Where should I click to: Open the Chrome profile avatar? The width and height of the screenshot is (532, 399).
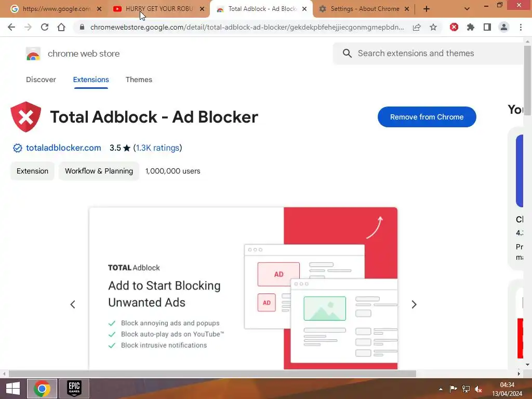(x=504, y=27)
